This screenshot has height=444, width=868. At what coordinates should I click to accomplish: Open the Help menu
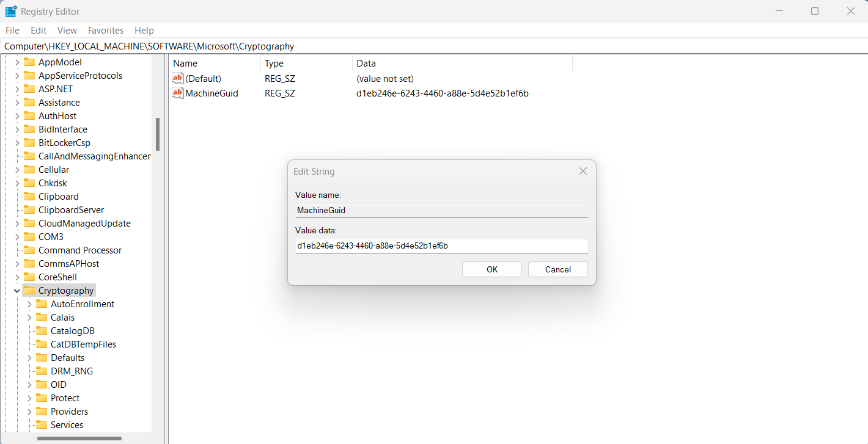pos(144,31)
